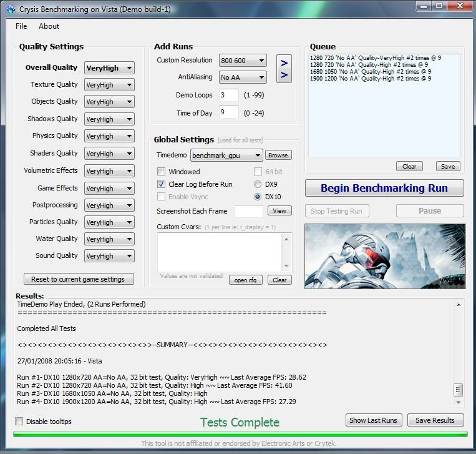The image size is (476, 454).
Task: Click the Results panel scrollbar down arrow
Action: [x=459, y=402]
